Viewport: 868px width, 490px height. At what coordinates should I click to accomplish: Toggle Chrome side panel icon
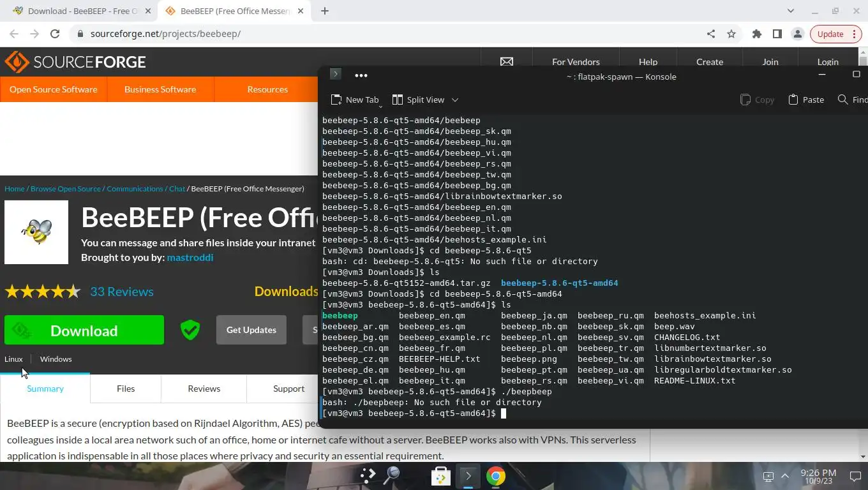[x=777, y=34]
